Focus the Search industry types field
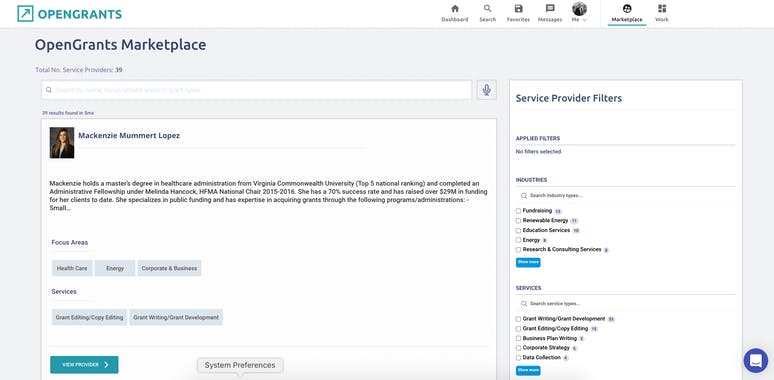The height and width of the screenshot is (380, 774). pyautogui.click(x=625, y=195)
